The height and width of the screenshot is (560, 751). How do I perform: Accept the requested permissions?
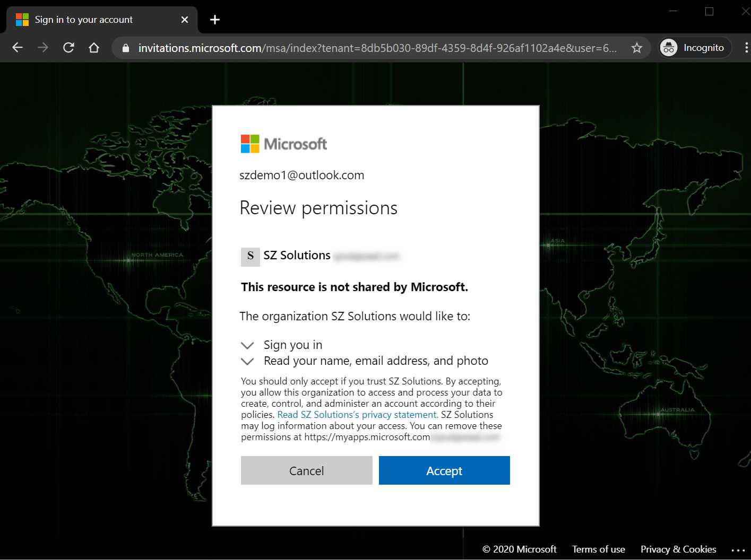point(444,470)
